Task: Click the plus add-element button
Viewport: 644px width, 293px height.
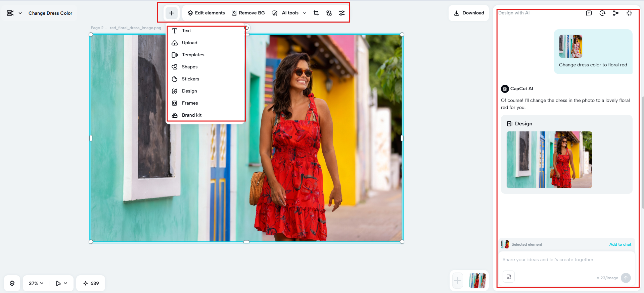Action: click(172, 13)
